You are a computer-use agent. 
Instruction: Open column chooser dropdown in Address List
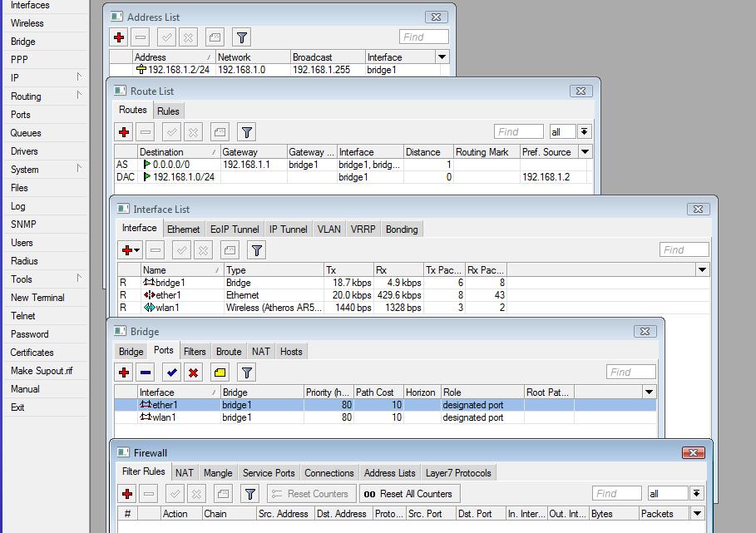coord(442,57)
